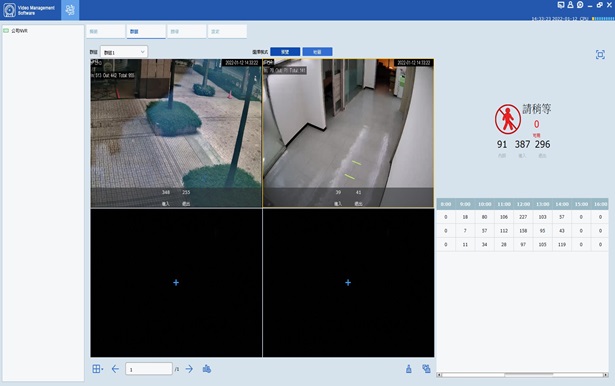Open the help icon in title bar

coord(580,5)
